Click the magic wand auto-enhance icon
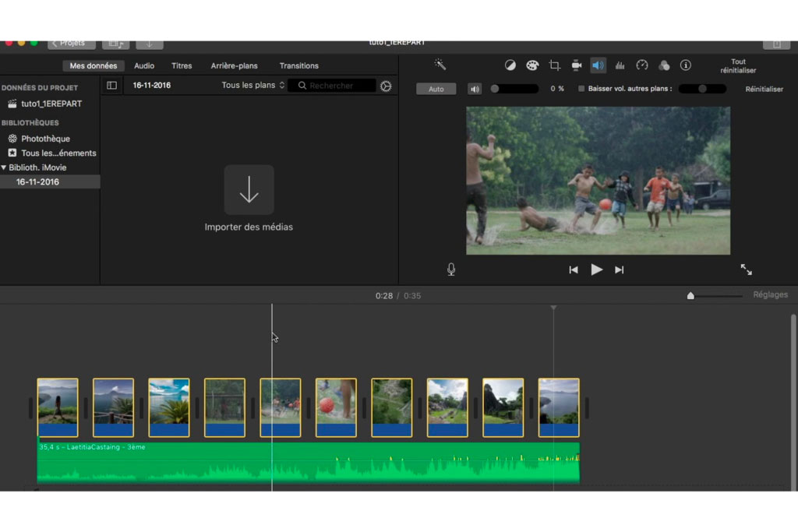 [440, 65]
